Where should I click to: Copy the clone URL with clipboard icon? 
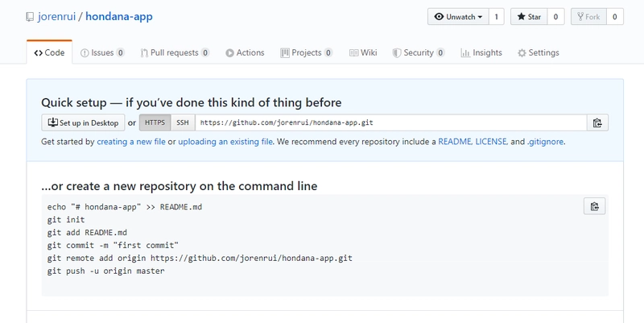[597, 122]
